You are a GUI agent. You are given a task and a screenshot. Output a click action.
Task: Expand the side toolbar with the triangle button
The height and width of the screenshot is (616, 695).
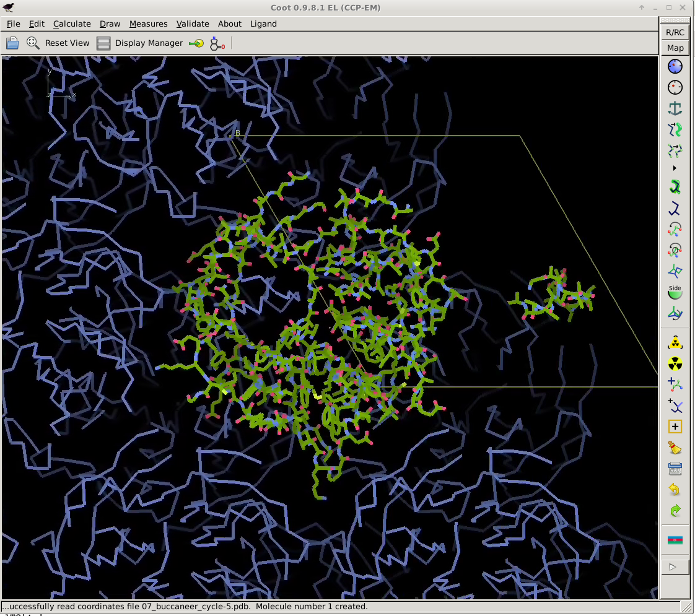675,567
